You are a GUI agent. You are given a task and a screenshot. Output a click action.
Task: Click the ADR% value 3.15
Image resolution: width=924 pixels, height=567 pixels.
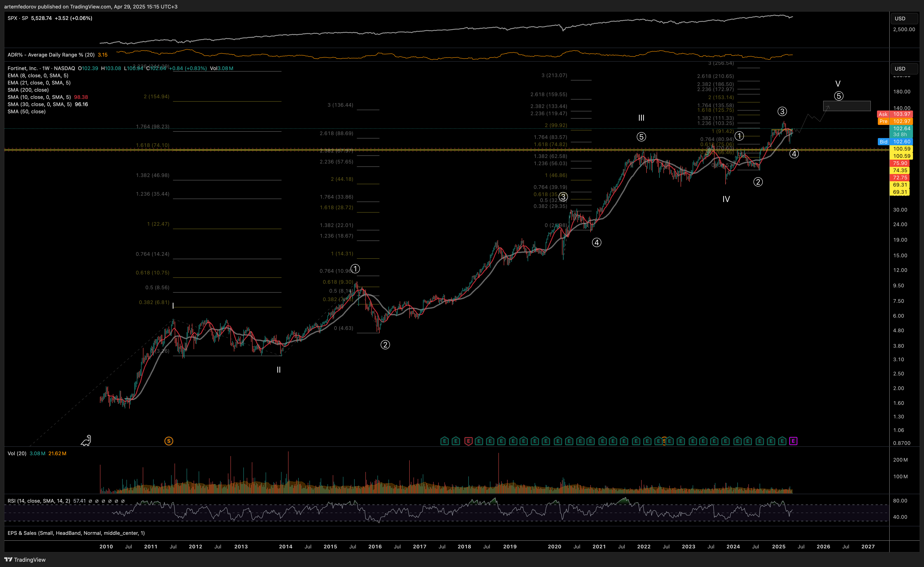coord(102,55)
